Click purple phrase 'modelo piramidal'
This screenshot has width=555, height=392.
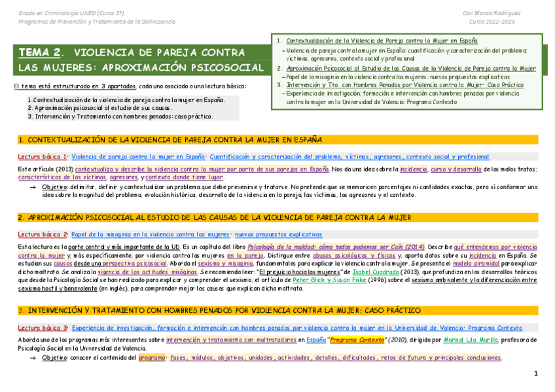(x=476, y=263)
